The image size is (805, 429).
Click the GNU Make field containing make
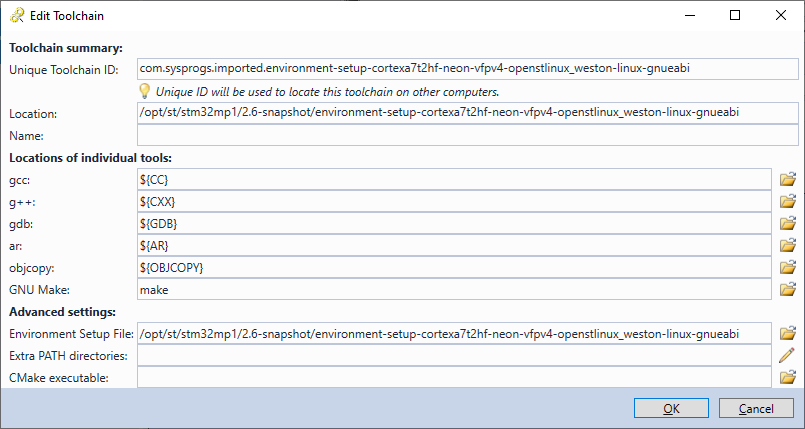coord(454,289)
